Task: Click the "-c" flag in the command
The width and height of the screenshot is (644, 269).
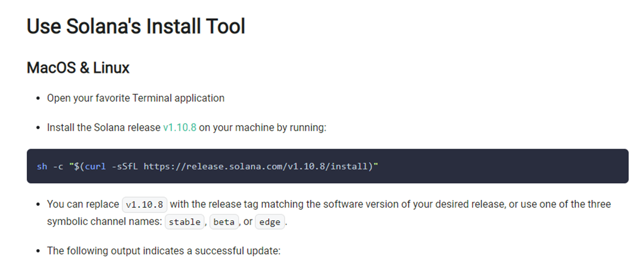Action: coord(58,166)
